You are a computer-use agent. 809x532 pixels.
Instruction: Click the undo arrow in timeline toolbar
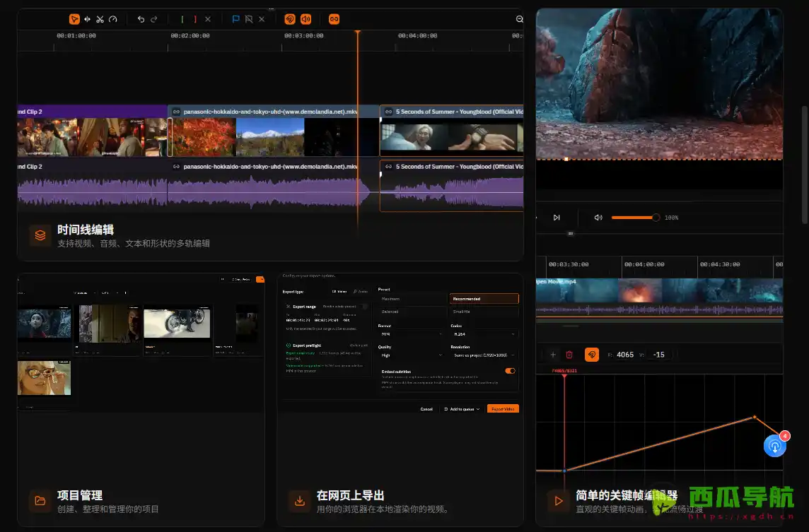(x=141, y=19)
